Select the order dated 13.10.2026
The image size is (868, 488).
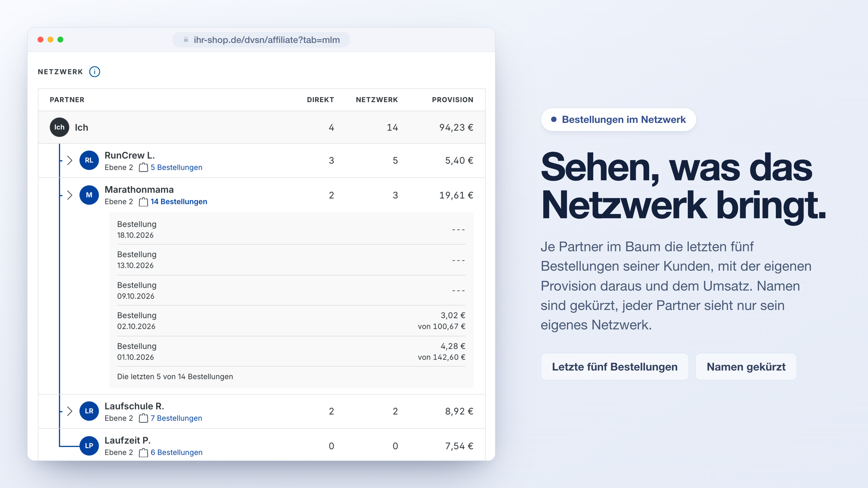pyautogui.click(x=291, y=260)
